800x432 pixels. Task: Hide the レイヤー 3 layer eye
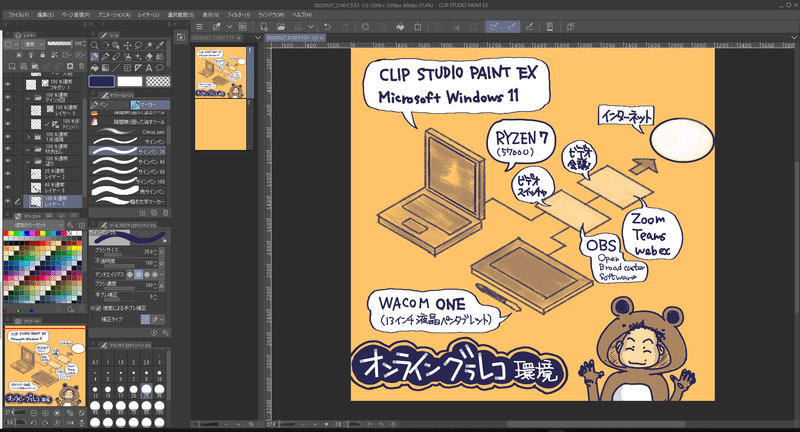pos(8,110)
